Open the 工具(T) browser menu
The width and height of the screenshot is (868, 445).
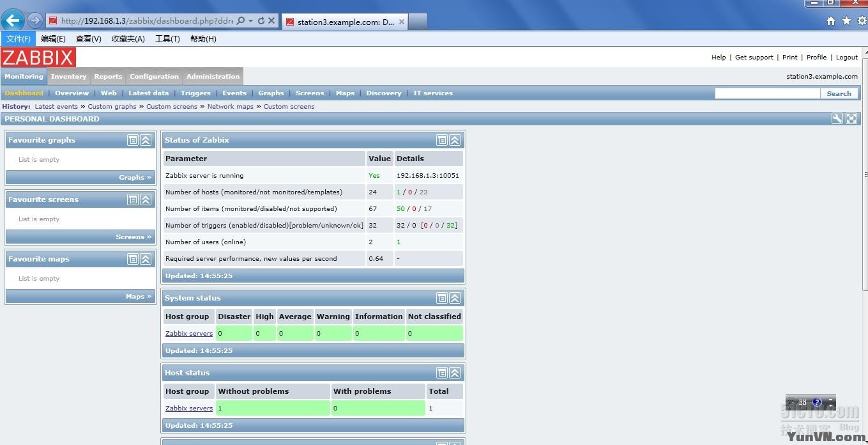167,39
